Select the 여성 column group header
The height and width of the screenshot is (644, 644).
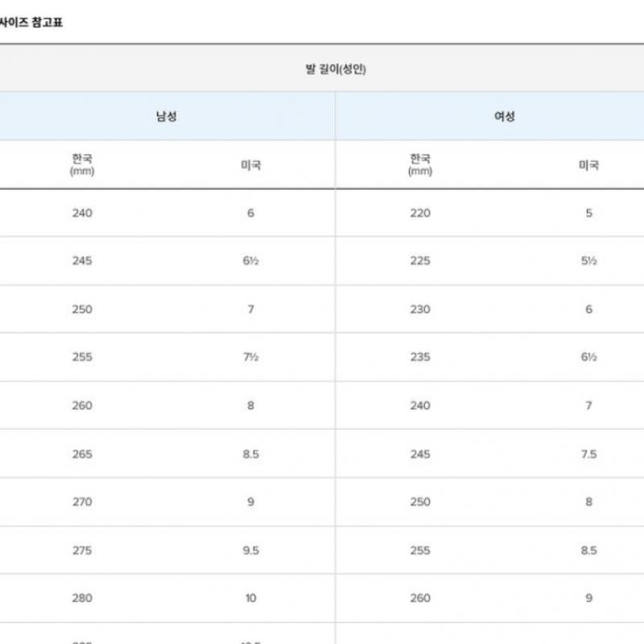(x=504, y=116)
